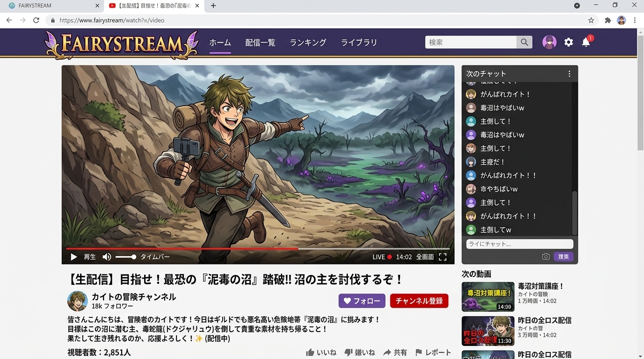Share the video with 共有 arrow
This screenshot has width=644, height=359.
(x=395, y=352)
